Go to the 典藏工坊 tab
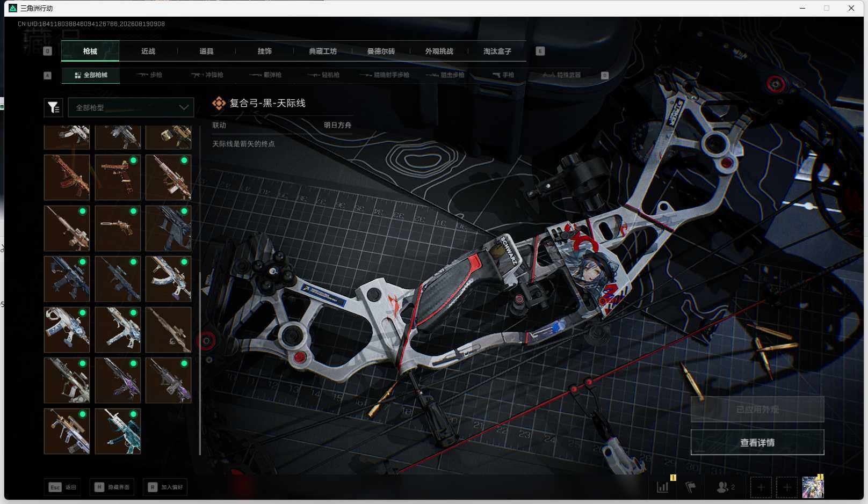 click(323, 51)
